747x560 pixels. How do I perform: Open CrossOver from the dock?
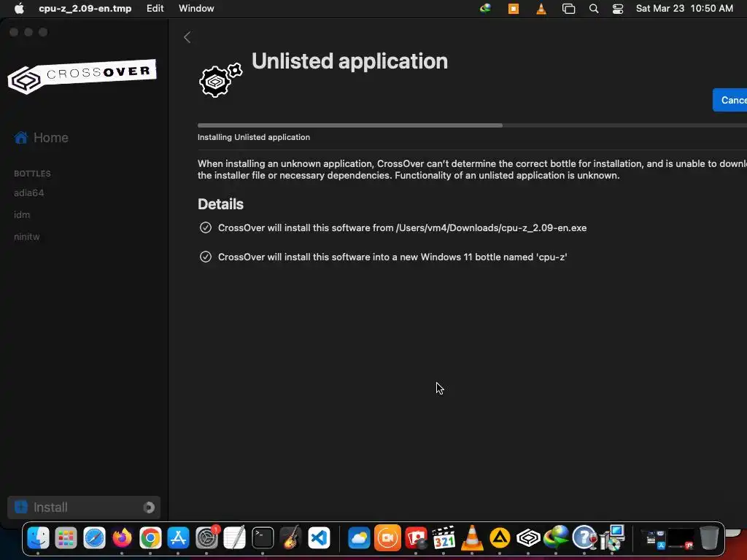tap(528, 539)
